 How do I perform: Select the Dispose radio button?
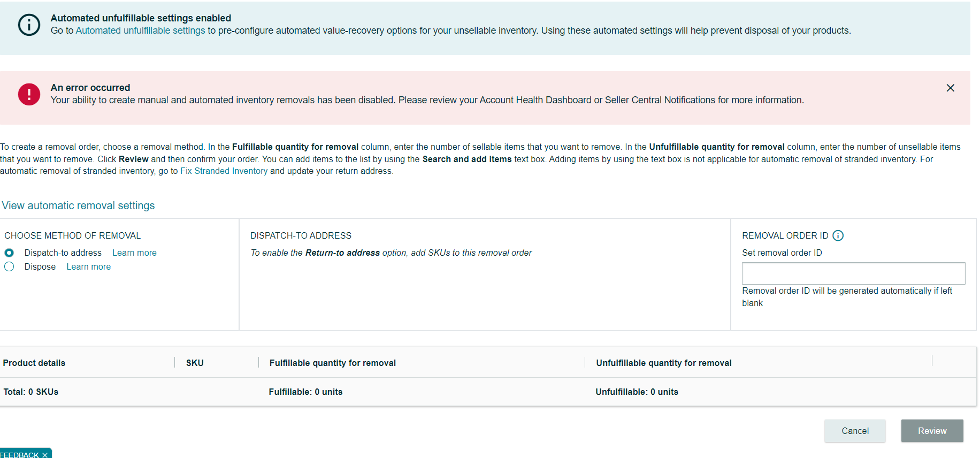click(9, 266)
